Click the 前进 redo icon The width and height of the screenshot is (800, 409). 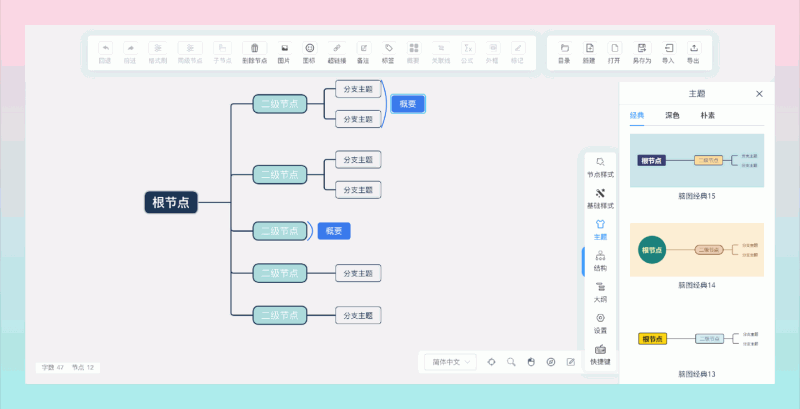(130, 48)
